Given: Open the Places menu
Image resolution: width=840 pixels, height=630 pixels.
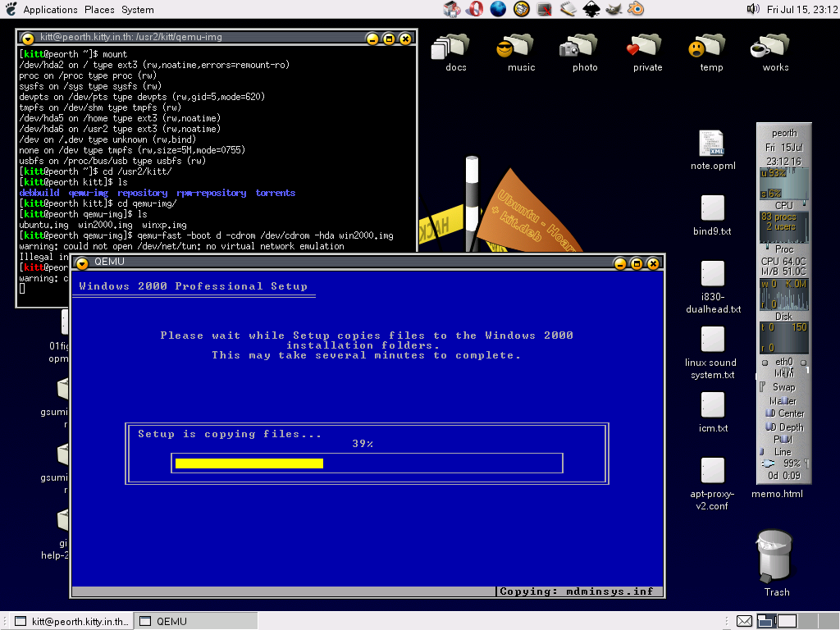Looking at the screenshot, I should (x=99, y=10).
